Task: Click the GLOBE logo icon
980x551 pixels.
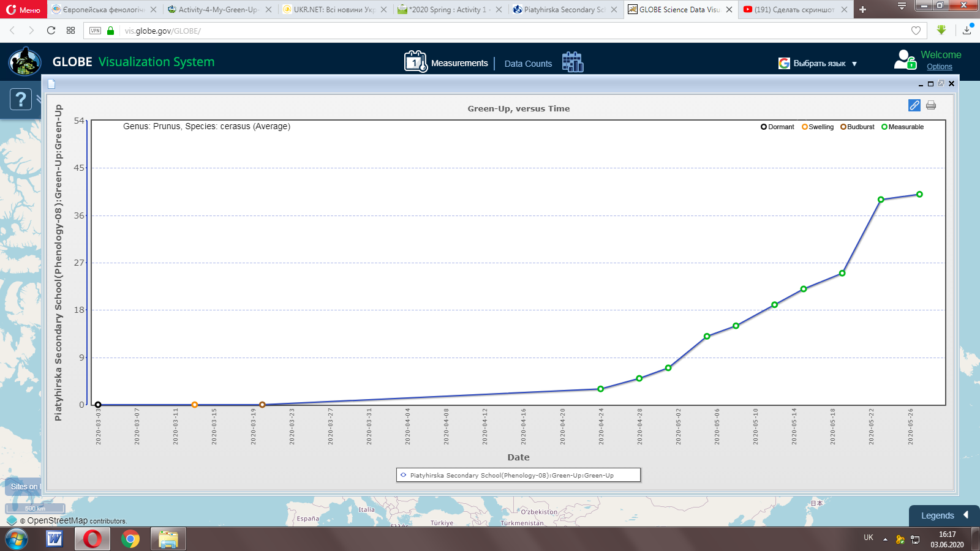Action: [x=25, y=62]
